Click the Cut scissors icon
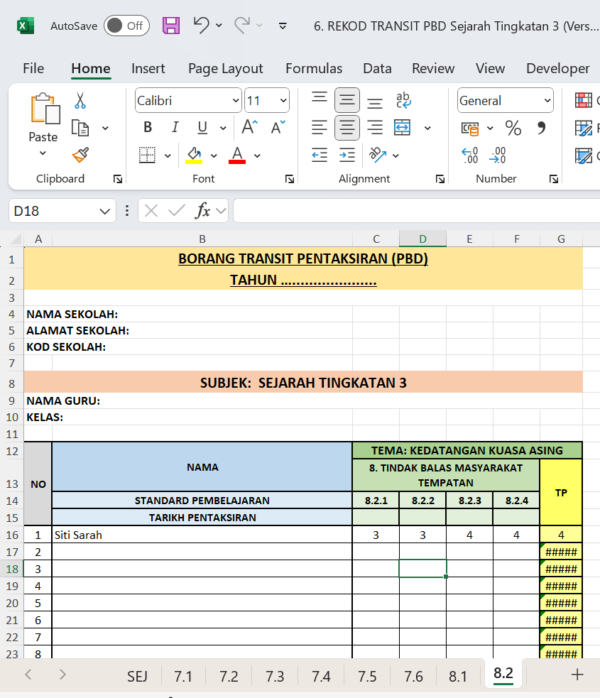 (80, 100)
